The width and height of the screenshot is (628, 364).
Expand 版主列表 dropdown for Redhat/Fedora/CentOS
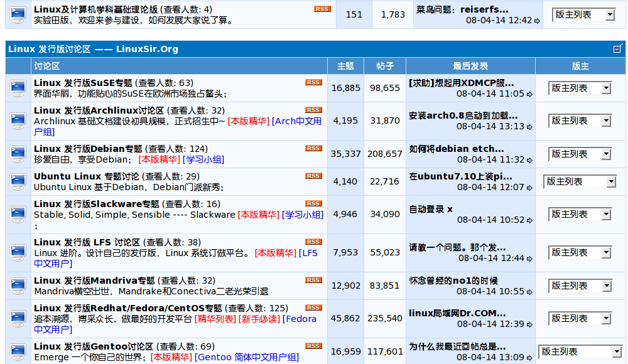(x=580, y=319)
